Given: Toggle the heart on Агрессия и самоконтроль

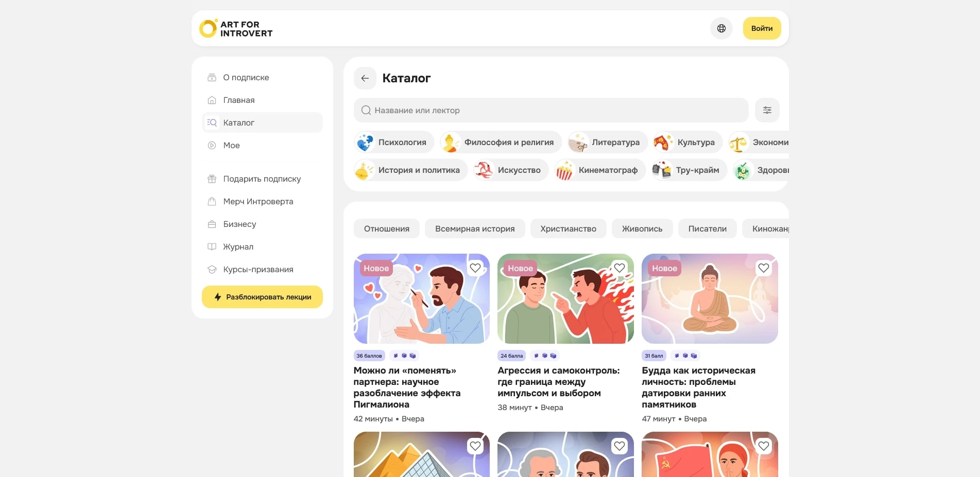Looking at the screenshot, I should click(619, 268).
